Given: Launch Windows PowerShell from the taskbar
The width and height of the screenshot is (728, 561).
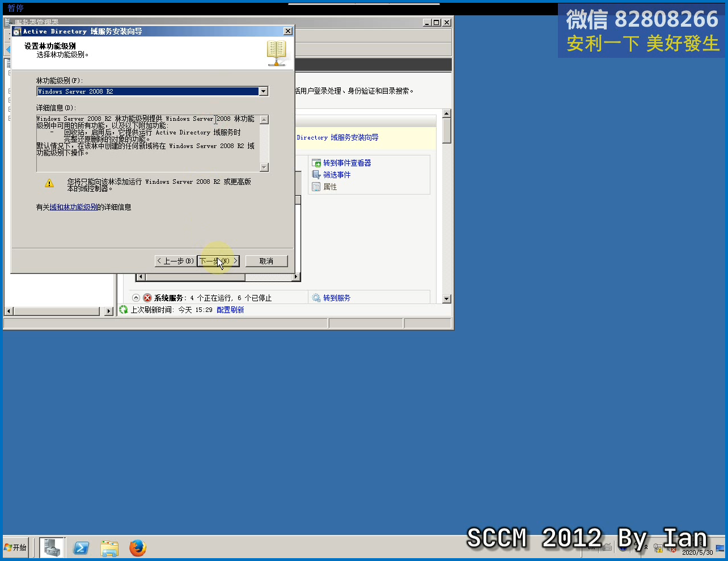Looking at the screenshot, I should (x=81, y=548).
